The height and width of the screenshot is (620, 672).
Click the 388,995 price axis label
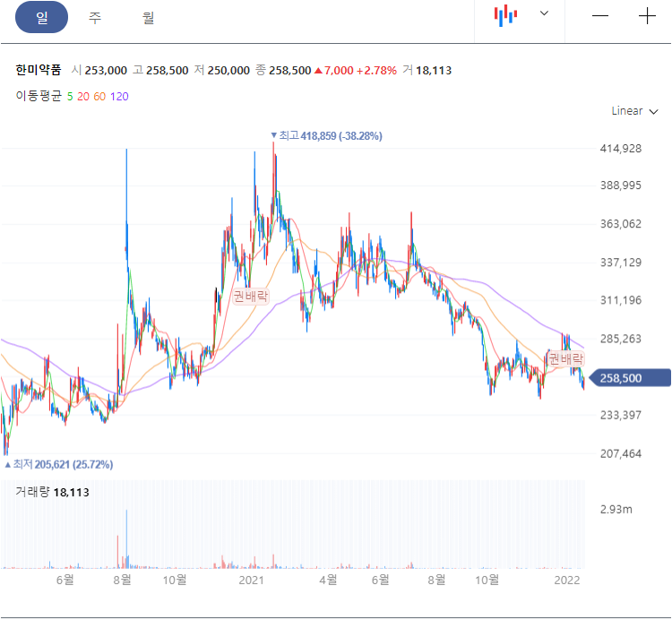coord(621,185)
